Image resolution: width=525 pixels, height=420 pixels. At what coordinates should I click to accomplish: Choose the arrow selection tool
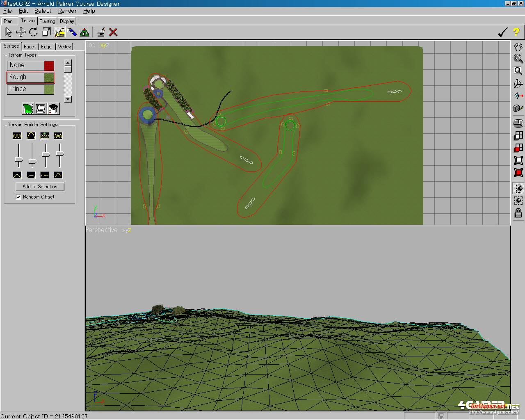(x=8, y=32)
